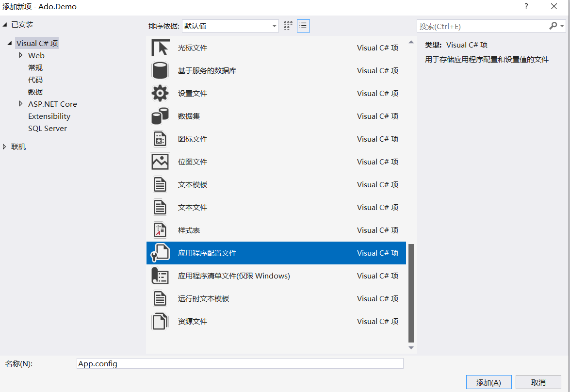Viewport: 570px width, 392px height.
Task: Select the 数据集 row text
Action: pos(189,116)
